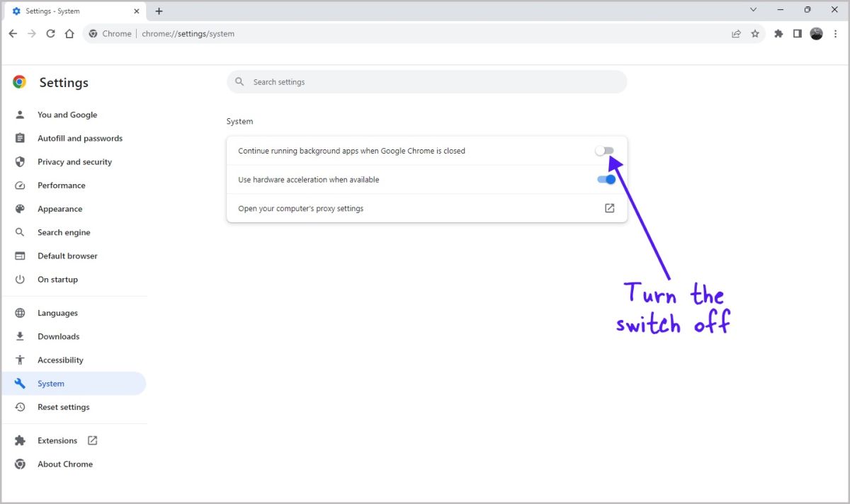
Task: Bookmark this page with the star icon
Action: 755,33
